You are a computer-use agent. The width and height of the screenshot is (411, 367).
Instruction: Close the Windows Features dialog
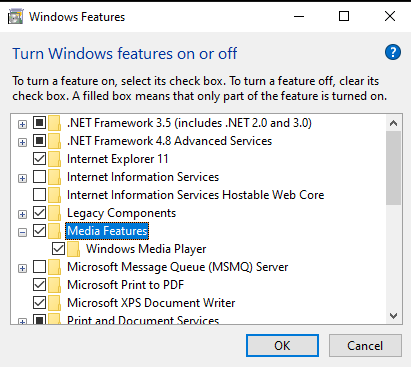coord(390,16)
